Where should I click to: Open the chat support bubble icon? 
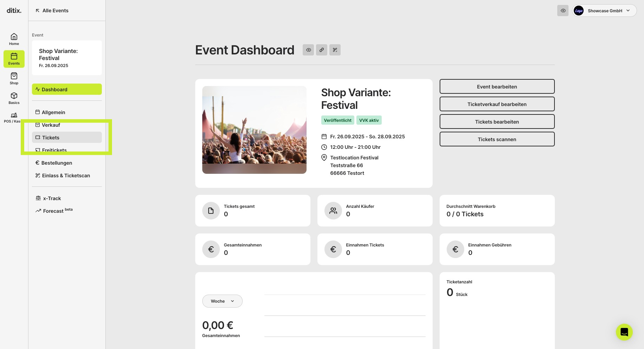tap(624, 332)
